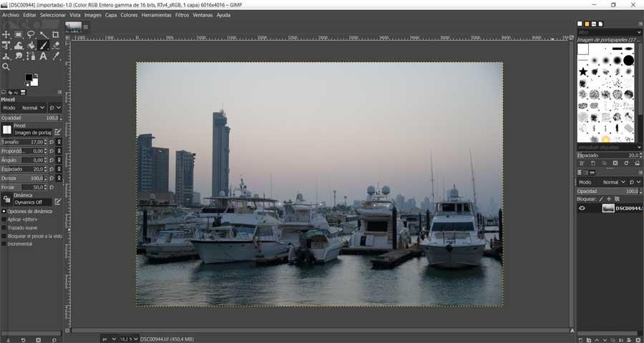Select the Eraser tool
Image resolution: width=644 pixels, height=343 pixels.
coord(56,45)
